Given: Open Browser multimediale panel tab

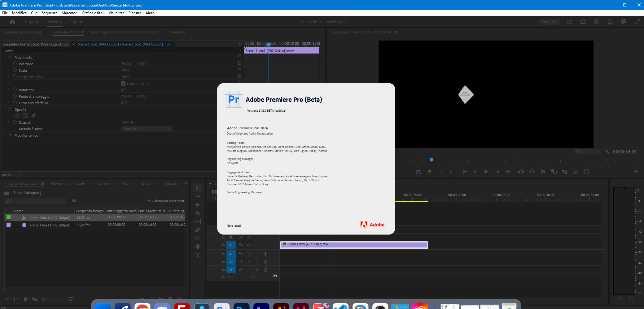Looking at the screenshot, I should pos(68,183).
